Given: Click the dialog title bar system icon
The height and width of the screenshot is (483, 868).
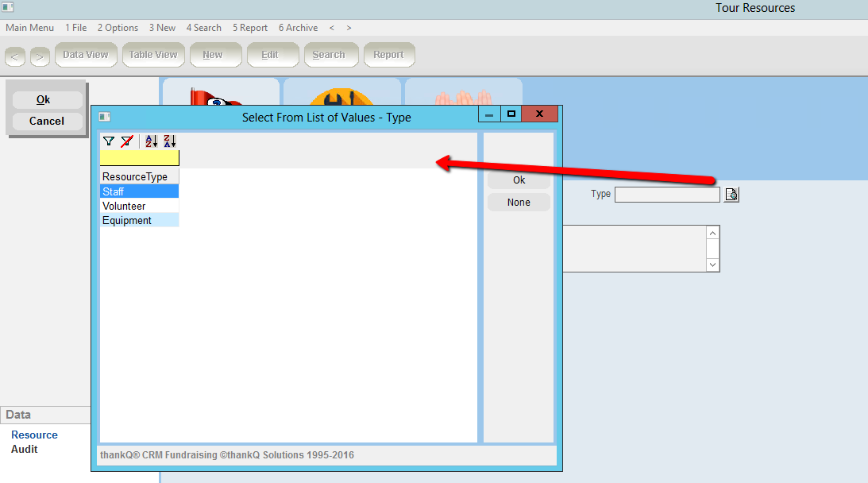Looking at the screenshot, I should (x=105, y=117).
